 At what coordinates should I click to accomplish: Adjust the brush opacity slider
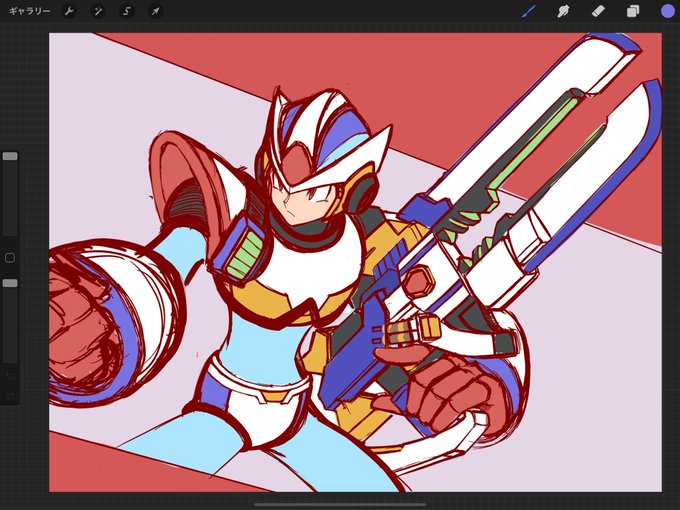coord(10,283)
